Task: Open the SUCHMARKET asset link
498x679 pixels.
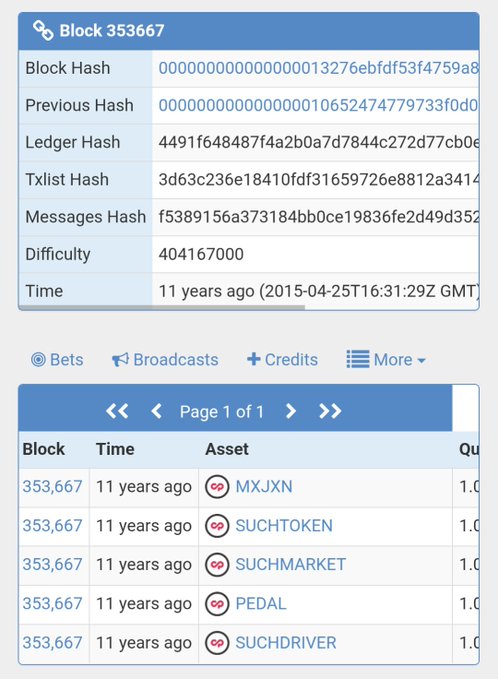Action: coord(291,565)
